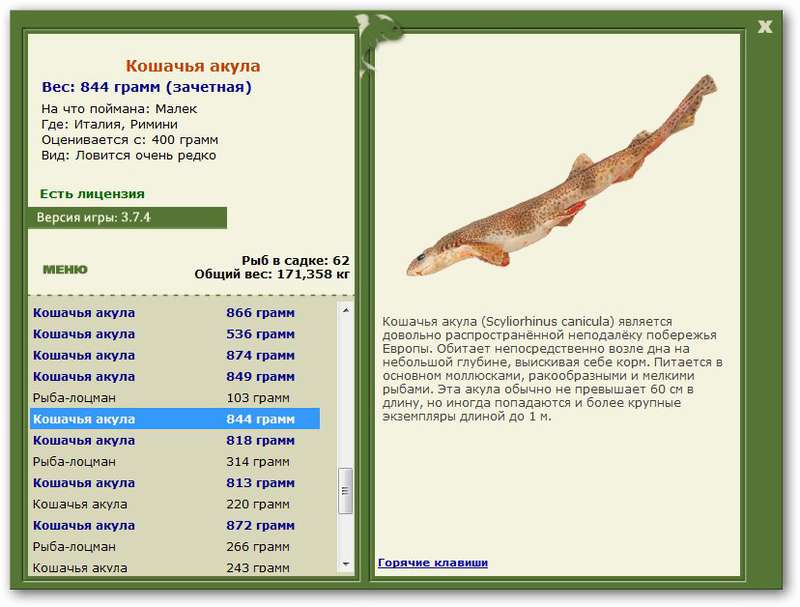Click the Оценивается с: 400 грамм line
This screenshot has height=607, width=800.
[130, 140]
